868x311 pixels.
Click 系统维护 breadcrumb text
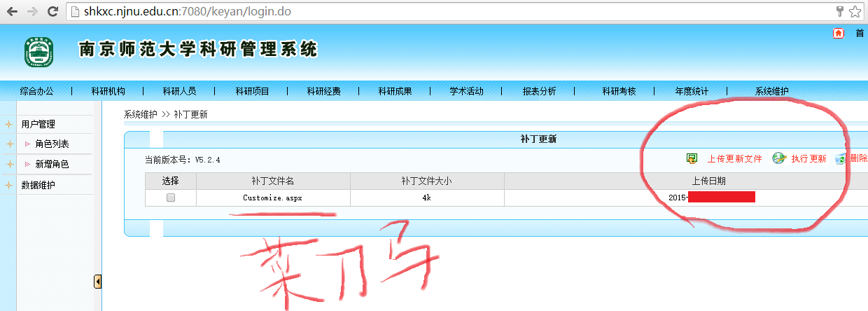141,115
